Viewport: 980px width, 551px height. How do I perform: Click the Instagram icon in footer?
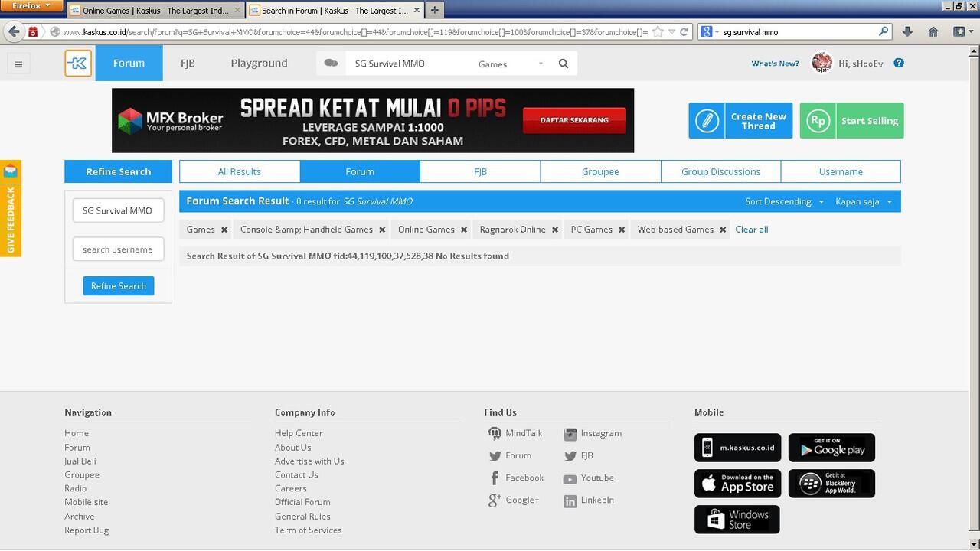click(x=570, y=434)
